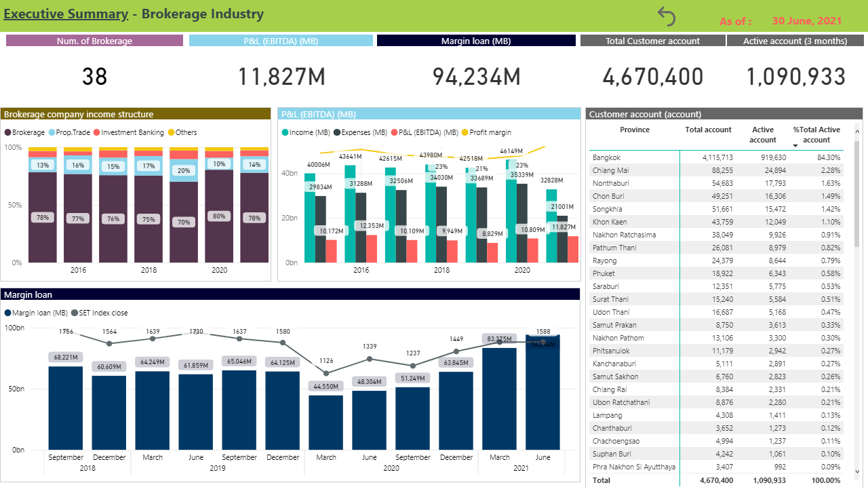This screenshot has height=502, width=868.
Task: Toggle the Brokerage legend item
Action: pyautogui.click(x=24, y=133)
